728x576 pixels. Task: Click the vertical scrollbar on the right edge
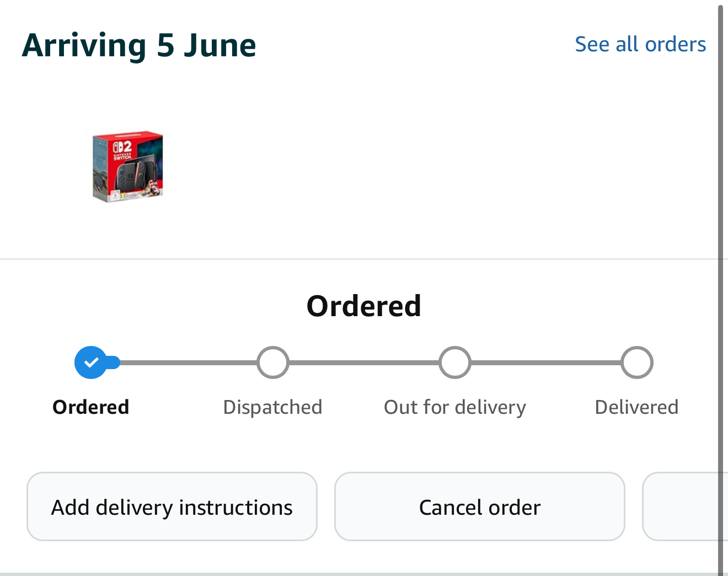click(720, 288)
